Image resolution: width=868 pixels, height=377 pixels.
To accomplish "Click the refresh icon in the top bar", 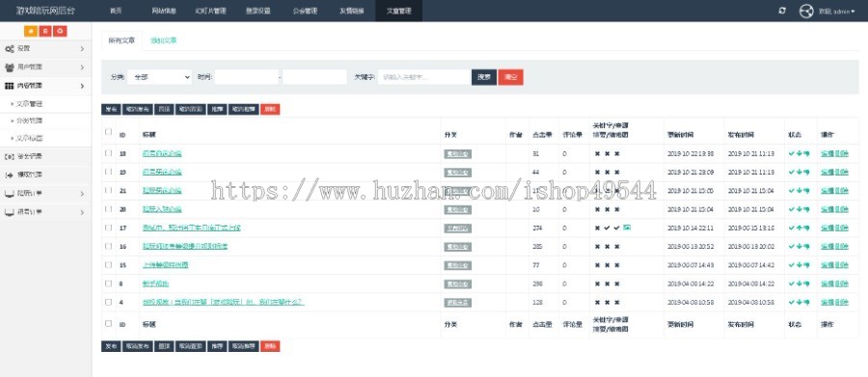I will click(781, 11).
